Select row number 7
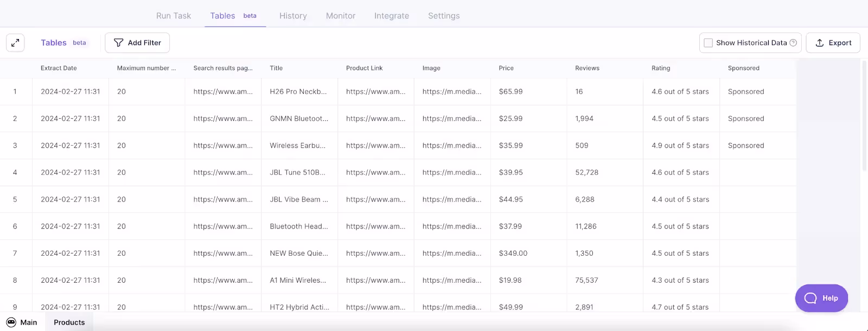 coord(15,253)
